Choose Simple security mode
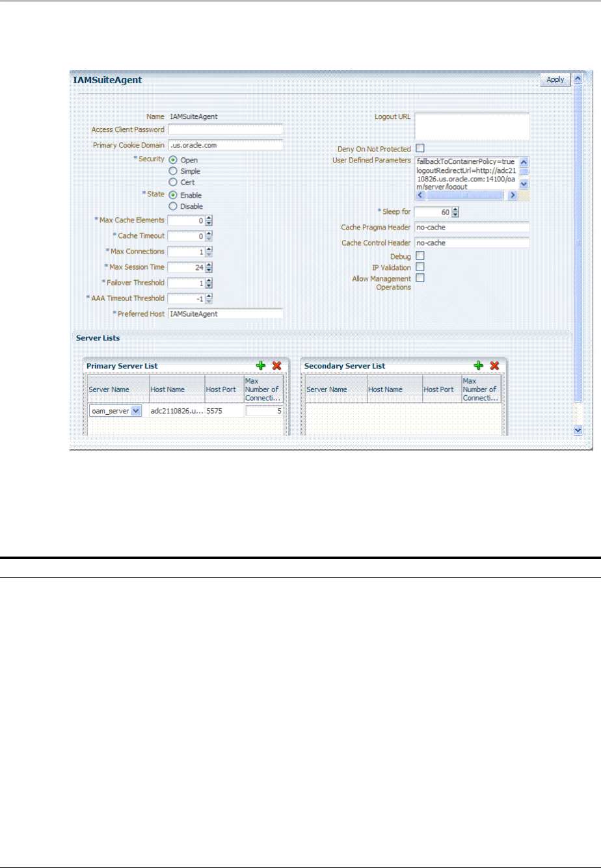Screen dimensions: 601x868 173,171
